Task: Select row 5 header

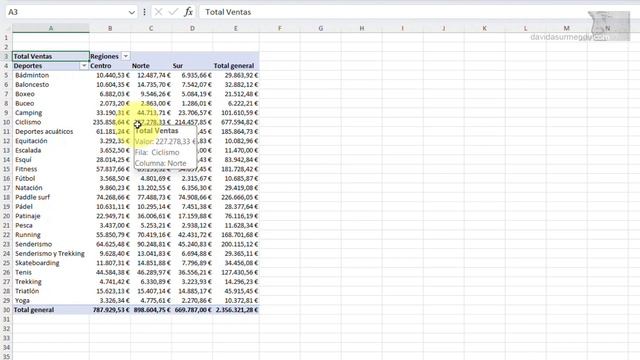Action: click(6, 75)
